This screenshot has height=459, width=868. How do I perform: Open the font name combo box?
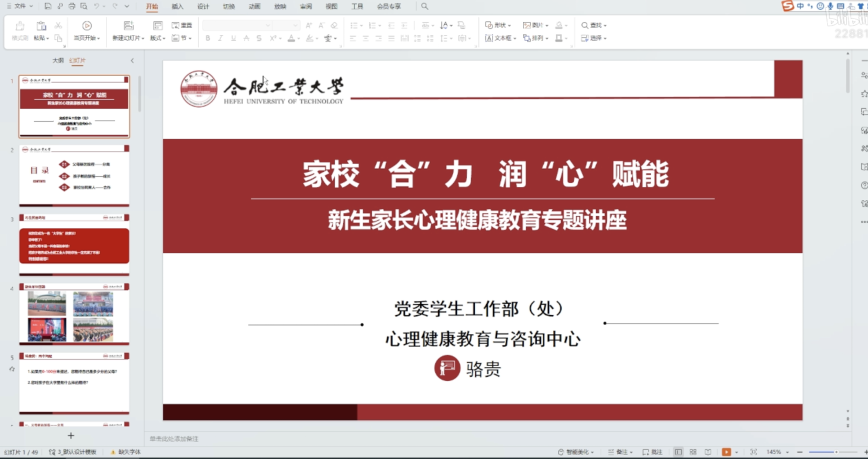point(236,25)
